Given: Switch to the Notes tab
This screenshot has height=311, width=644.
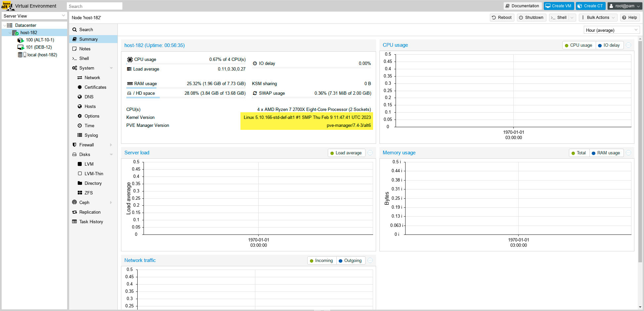Looking at the screenshot, I should (85, 49).
